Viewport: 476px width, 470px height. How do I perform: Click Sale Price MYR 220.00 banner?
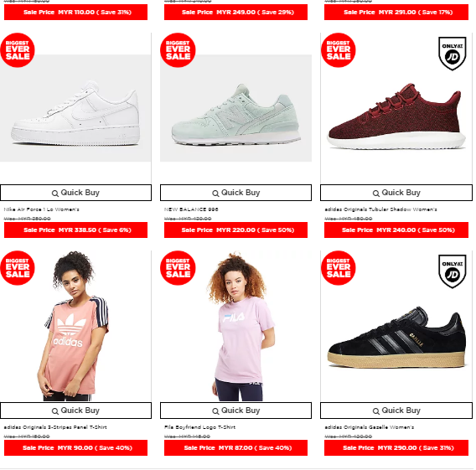click(x=235, y=230)
